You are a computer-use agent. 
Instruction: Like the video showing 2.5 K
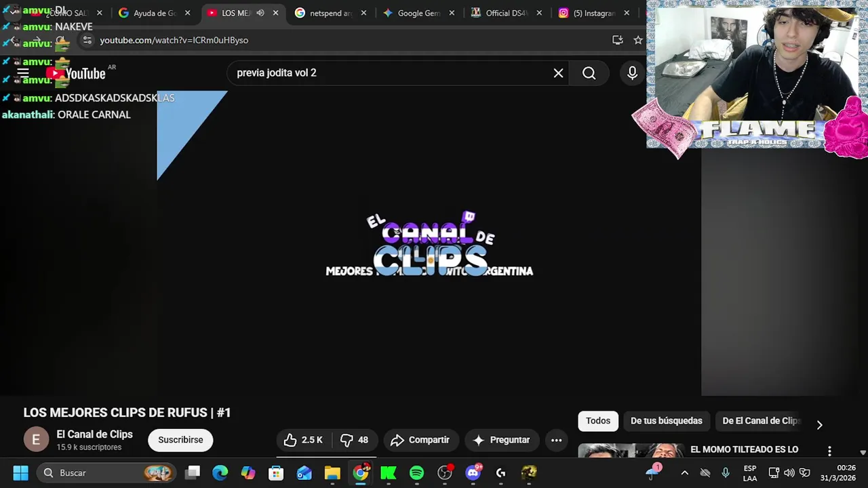[x=303, y=440]
